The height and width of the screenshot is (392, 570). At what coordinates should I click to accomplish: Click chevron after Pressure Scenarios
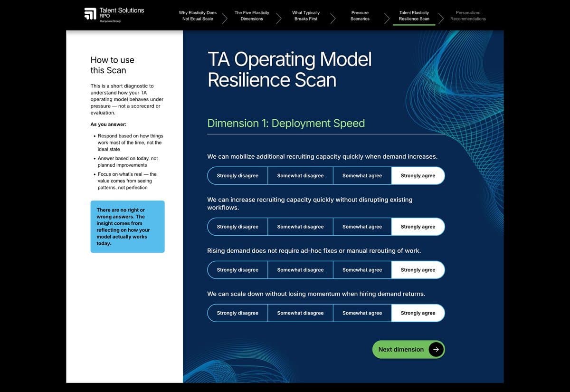[387, 18]
